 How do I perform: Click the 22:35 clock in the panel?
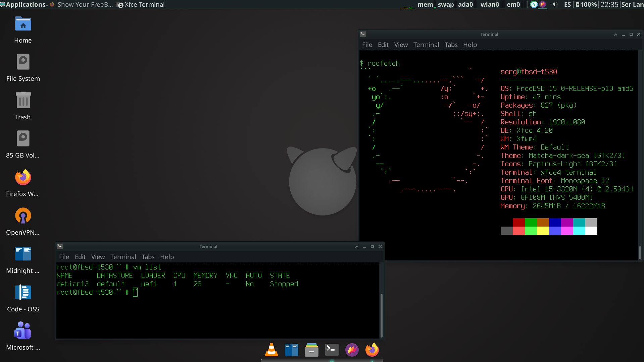pos(609,4)
